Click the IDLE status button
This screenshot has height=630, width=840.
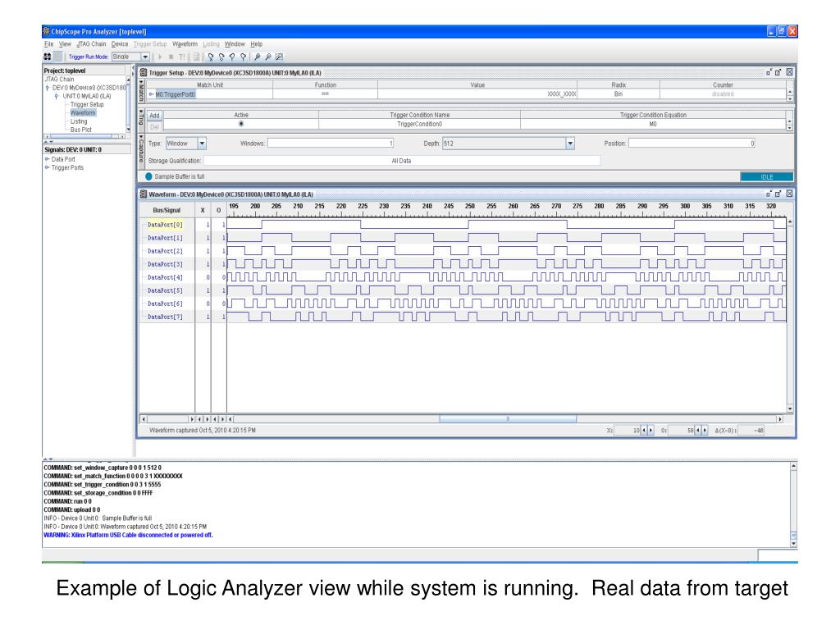[x=767, y=177]
